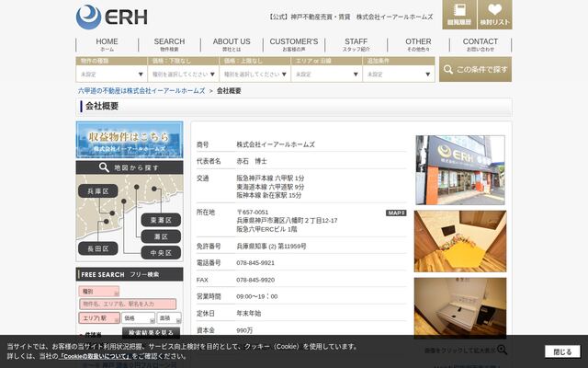The height and width of the screenshot is (368, 588).
Task: Close the cookie notice with 閉じる
Action: pos(562,351)
